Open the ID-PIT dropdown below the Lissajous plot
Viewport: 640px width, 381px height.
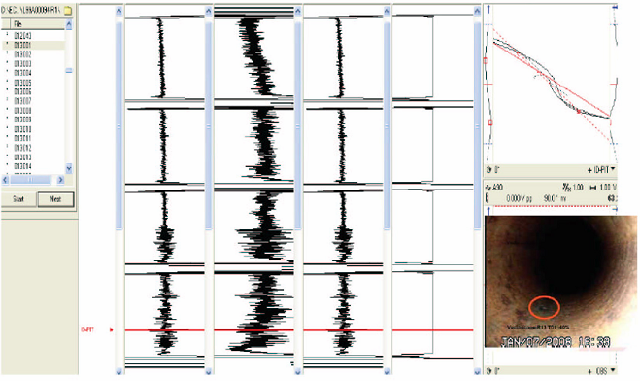pos(613,169)
